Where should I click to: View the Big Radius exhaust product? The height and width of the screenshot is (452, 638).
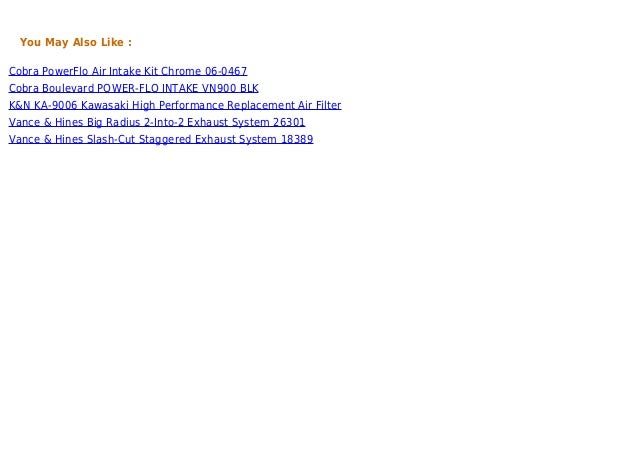tap(157, 122)
